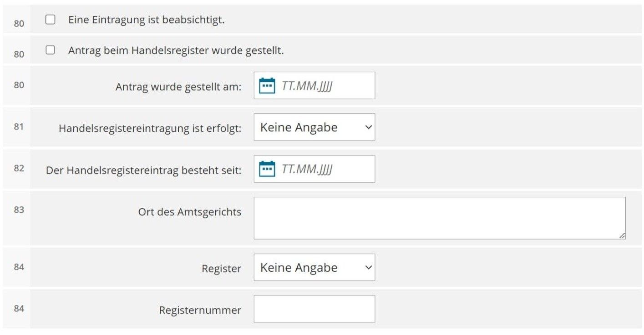Click the label text Eine Eintragung ist beabsichtigt
This screenshot has height=335, width=644.
[147, 20]
